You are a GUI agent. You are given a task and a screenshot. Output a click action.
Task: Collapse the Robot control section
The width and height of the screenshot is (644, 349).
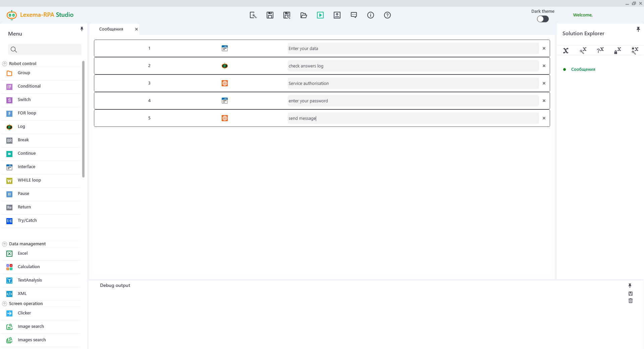point(5,64)
